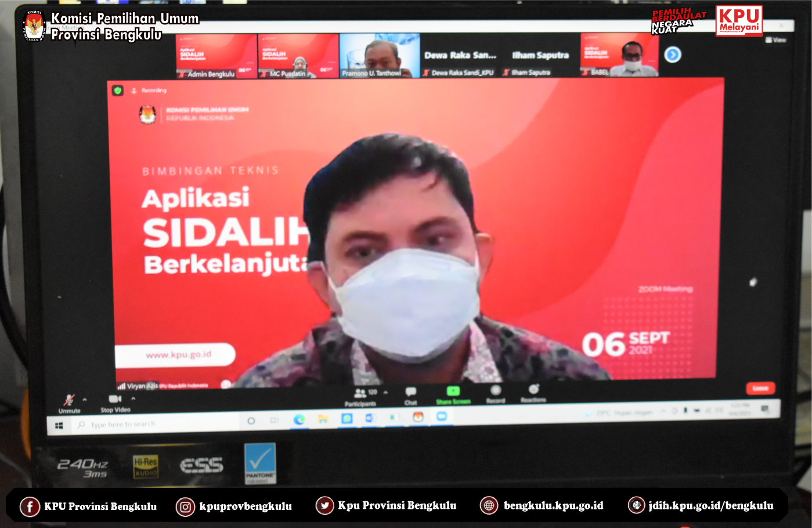
Task: Click the green Share Screen icon
Action: (453, 392)
